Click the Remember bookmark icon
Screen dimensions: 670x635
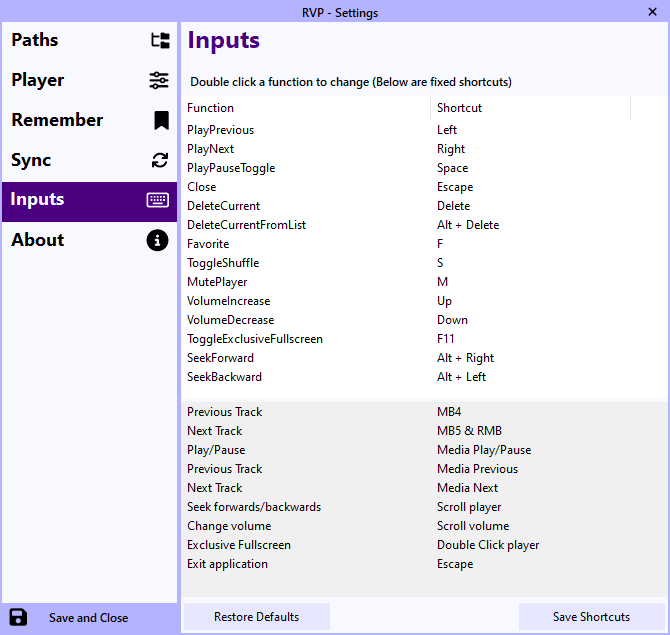tap(160, 121)
